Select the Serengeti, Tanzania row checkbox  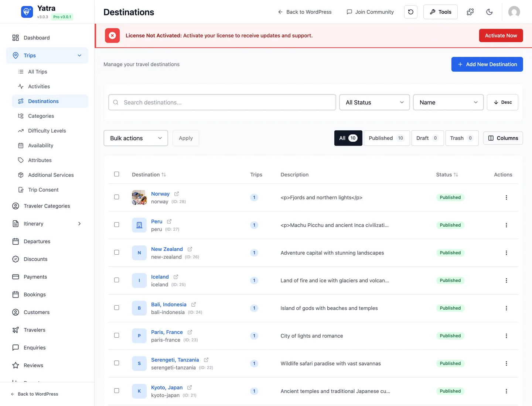[117, 363]
